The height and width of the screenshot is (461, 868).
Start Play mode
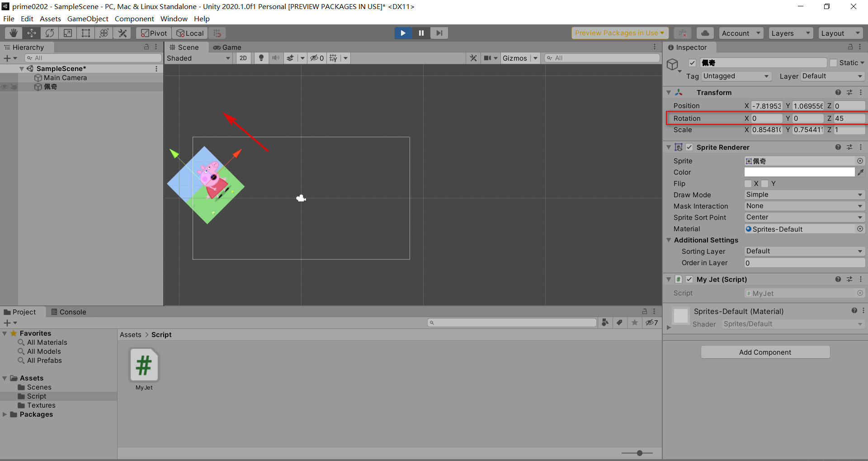point(403,33)
